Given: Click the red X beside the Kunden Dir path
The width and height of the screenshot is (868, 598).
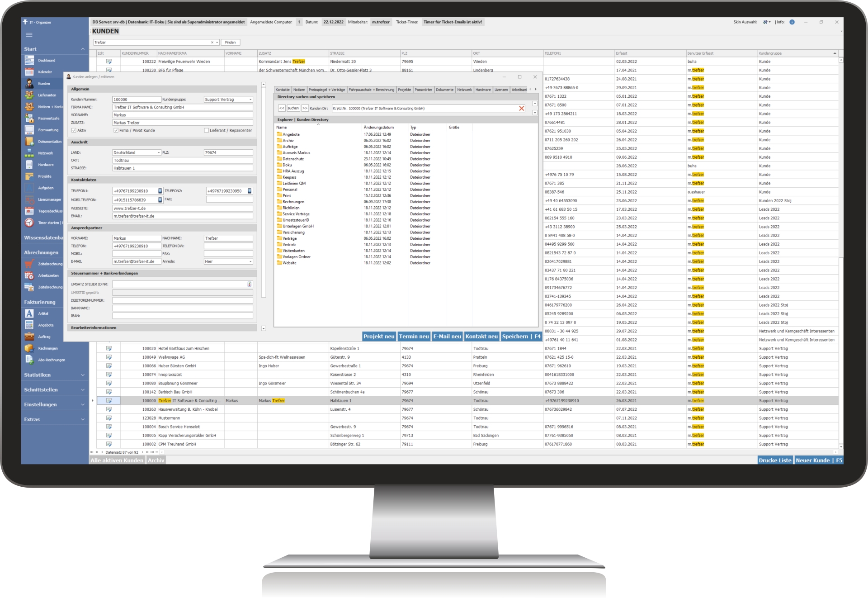Looking at the screenshot, I should click(521, 109).
